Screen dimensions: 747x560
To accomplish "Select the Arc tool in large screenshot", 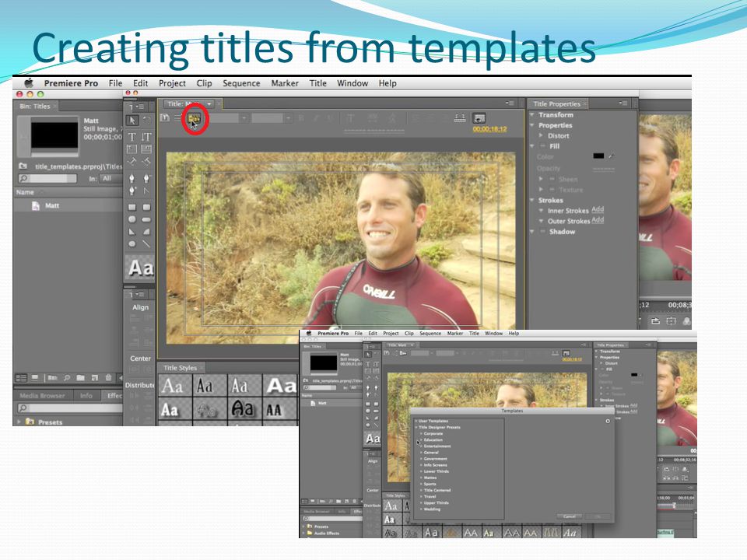I will [x=147, y=232].
